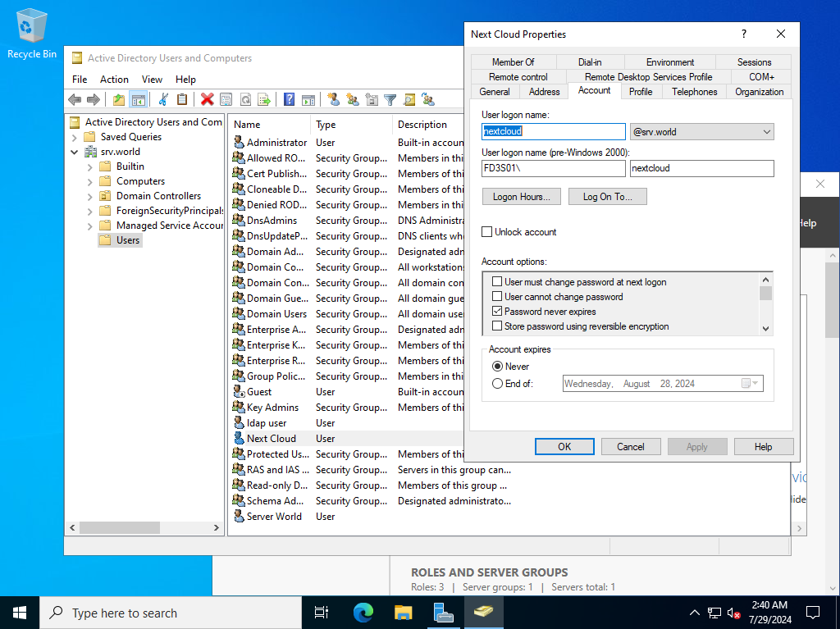Check the Unlock account checkbox
Image resolution: width=840 pixels, height=629 pixels.
coord(487,232)
